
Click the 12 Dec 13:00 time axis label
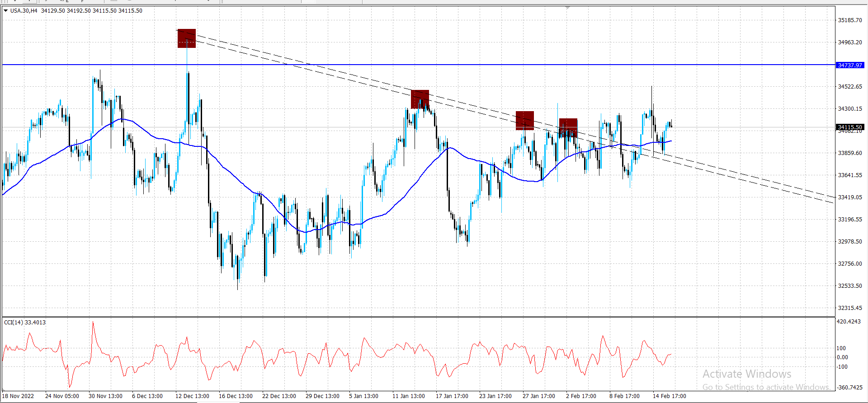point(192,396)
